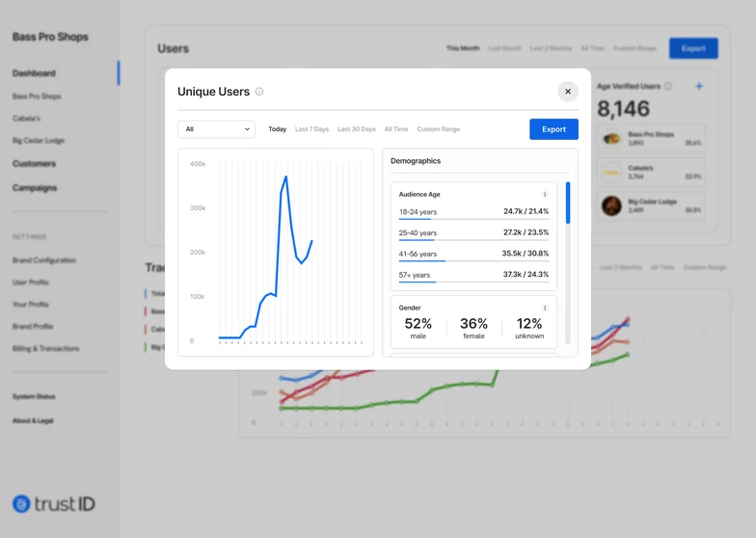
Task: Click Export button in Users header
Action: [x=693, y=48]
